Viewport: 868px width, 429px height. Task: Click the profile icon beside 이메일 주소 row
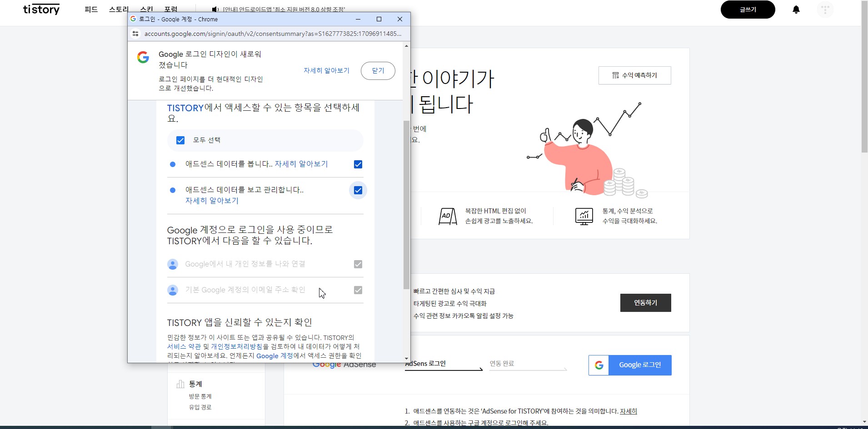(173, 290)
